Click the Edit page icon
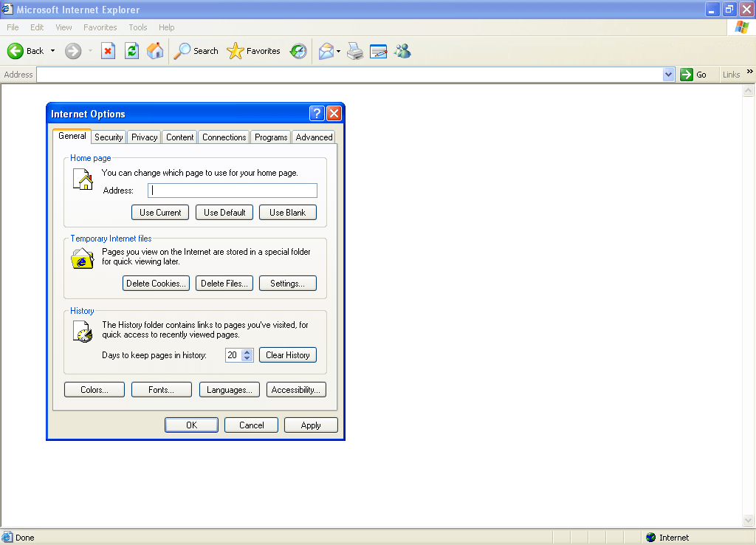This screenshot has height=545, width=756. [x=379, y=51]
